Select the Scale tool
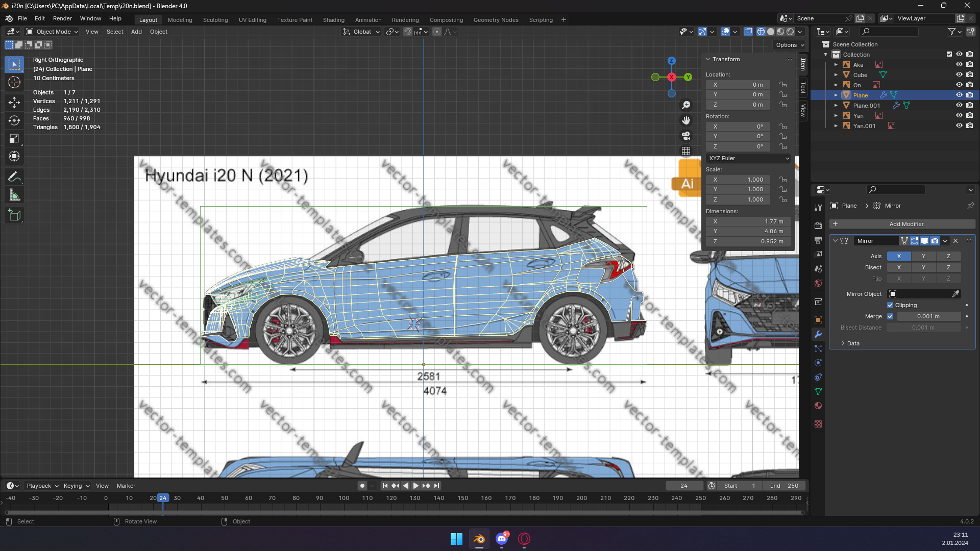Image resolution: width=980 pixels, height=551 pixels. pos(14,138)
